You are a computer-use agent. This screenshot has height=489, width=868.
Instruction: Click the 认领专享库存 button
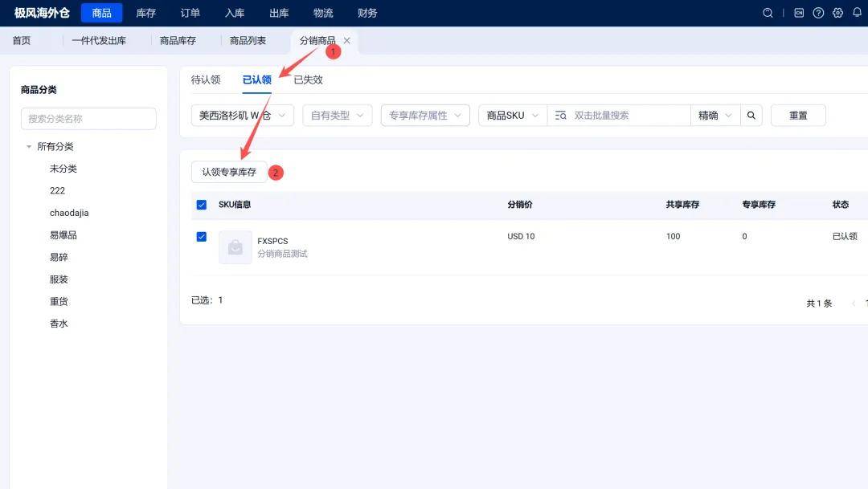229,172
